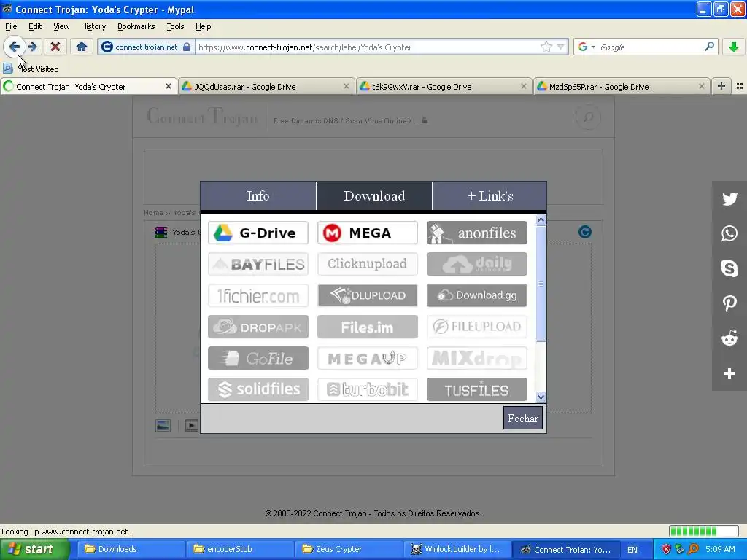Open the browser home page icon
Viewport: 747px width, 560px height.
[x=82, y=47]
